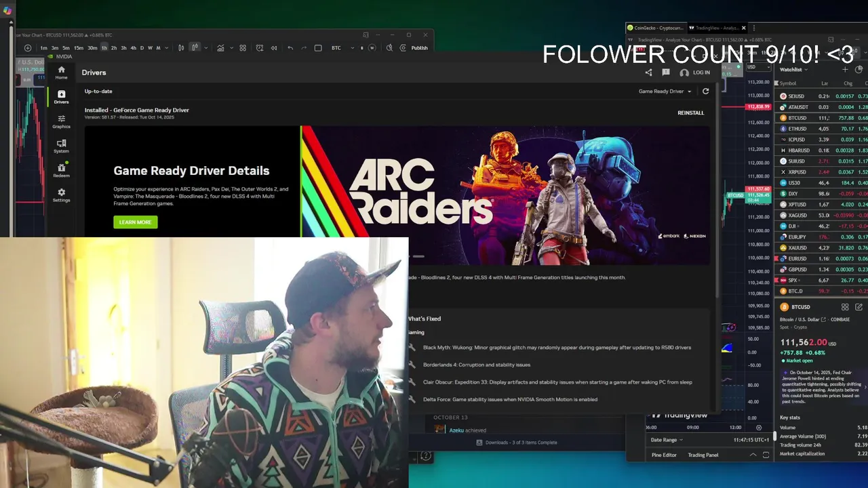
Task: Click quick search icon in chart toolbar
Action: coord(389,48)
